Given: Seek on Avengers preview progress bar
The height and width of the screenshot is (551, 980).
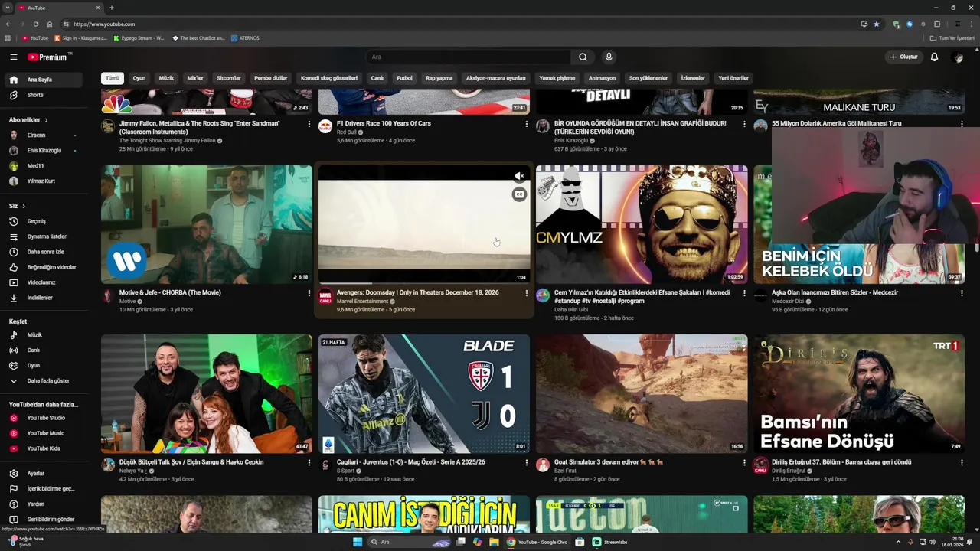Looking at the screenshot, I should 424,283.
